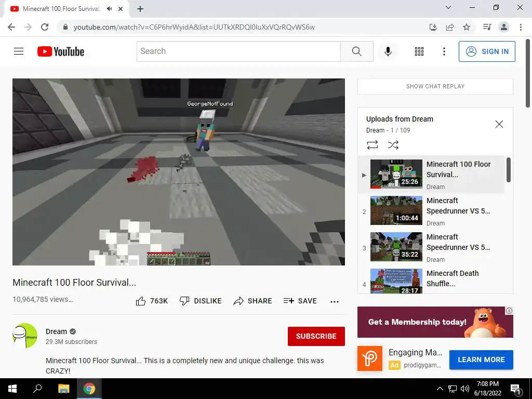Open Chrome profile avatar
The height and width of the screenshot is (399, 532).
click(504, 27)
